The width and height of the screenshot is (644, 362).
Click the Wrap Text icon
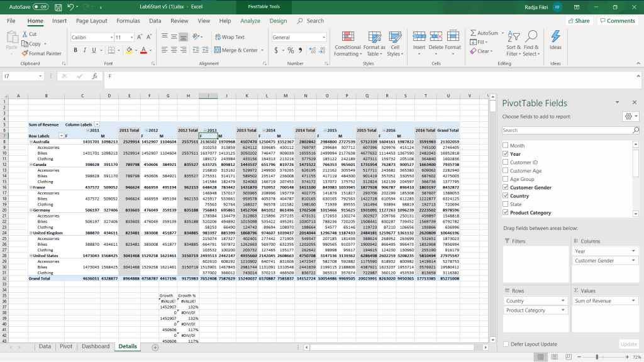tap(218, 37)
